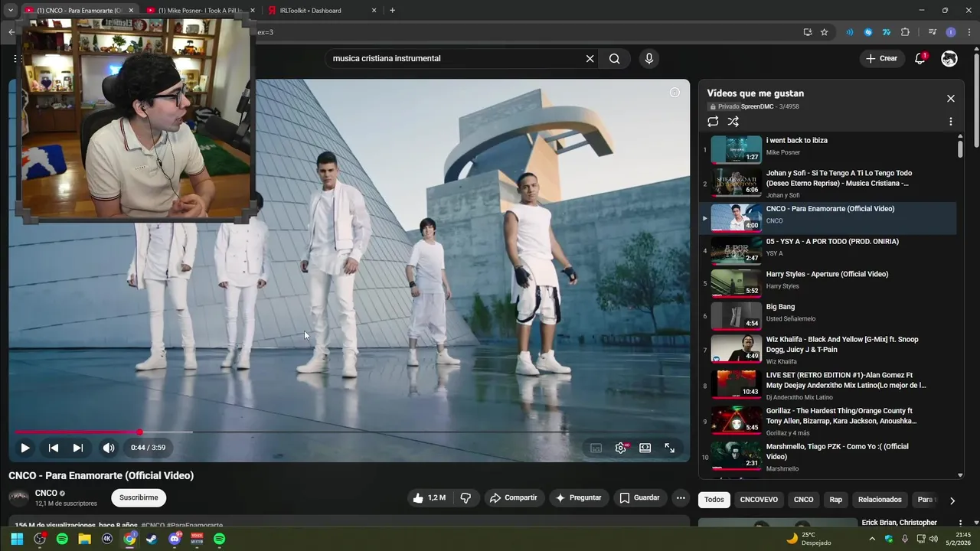This screenshot has width=980, height=551.
Task: Open Shazam browser extension
Action: pos(867,32)
